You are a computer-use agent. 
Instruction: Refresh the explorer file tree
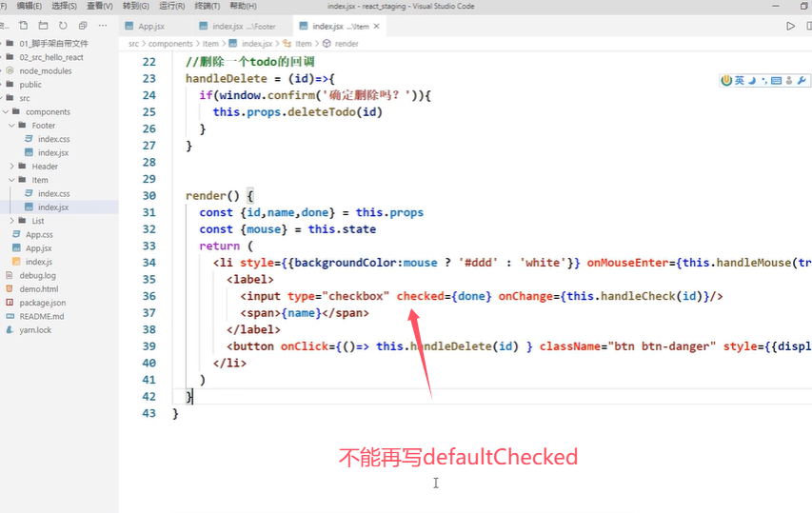point(63,26)
